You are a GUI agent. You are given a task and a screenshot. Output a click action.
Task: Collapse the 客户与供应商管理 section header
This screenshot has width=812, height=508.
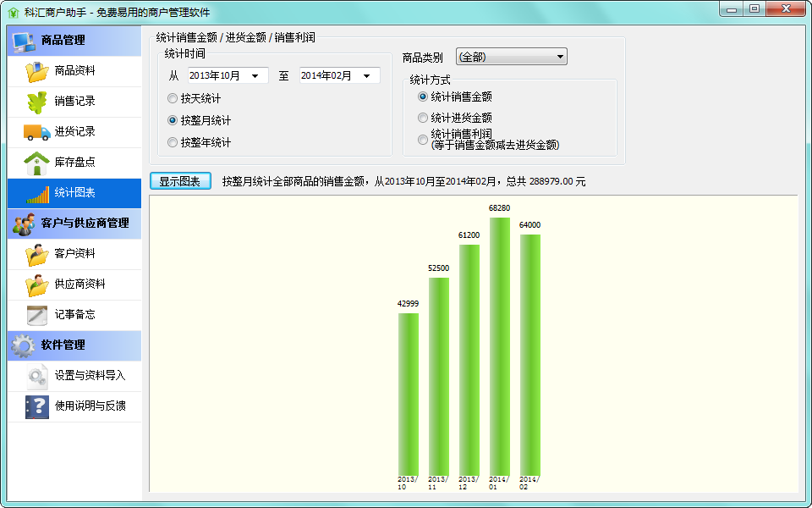tap(74, 224)
